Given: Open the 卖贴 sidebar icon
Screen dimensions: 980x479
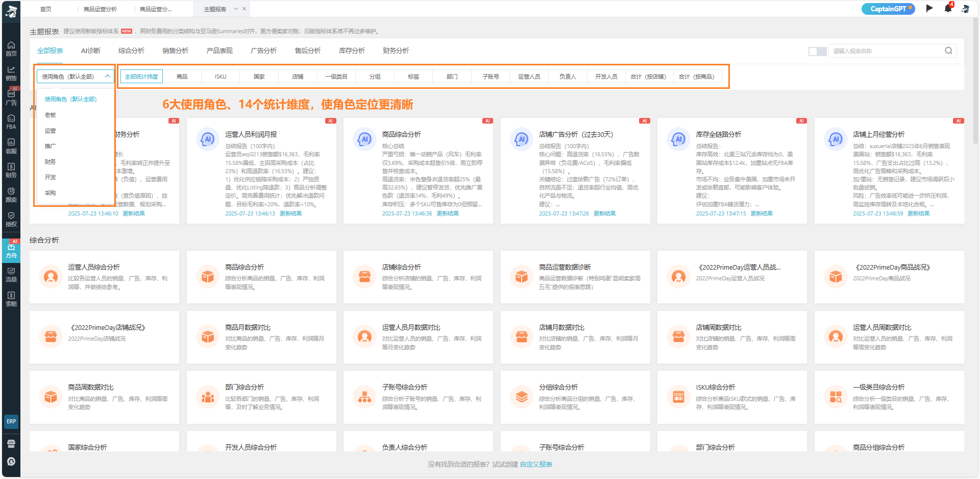Looking at the screenshot, I should pos(11,299).
